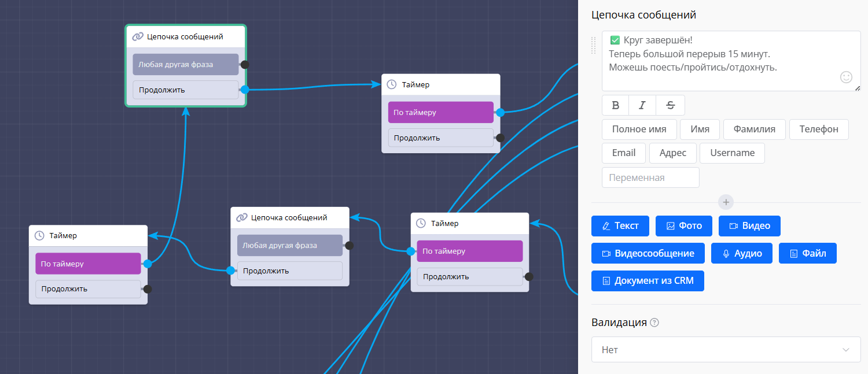Screen dimensions: 868x374
Task: Add a Фото block
Action: (683, 225)
